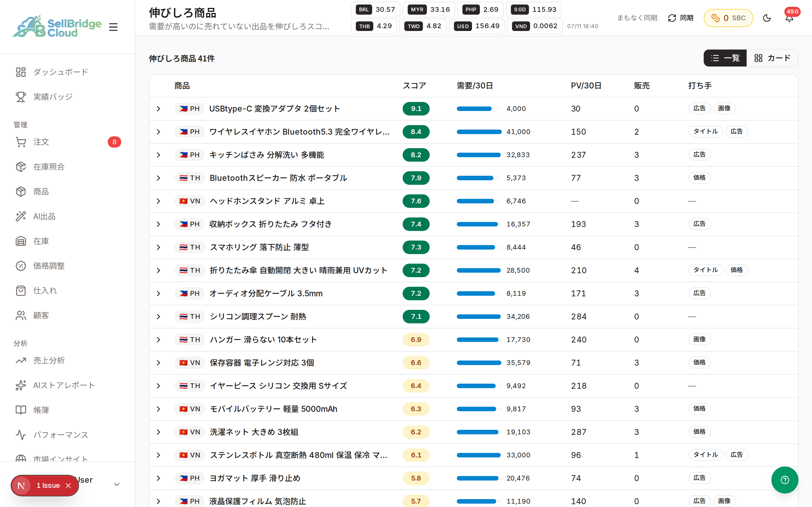
Task: Open the user account dropdown chevron
Action: 117,484
